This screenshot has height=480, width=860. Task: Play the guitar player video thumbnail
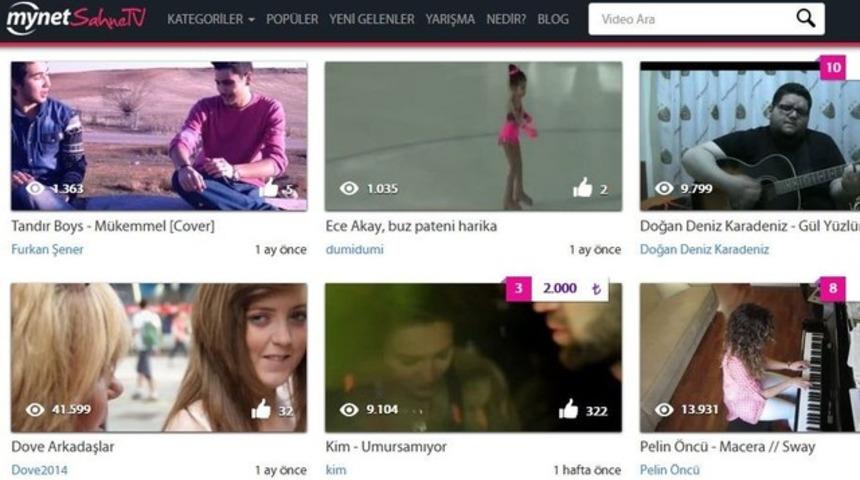pyautogui.click(x=750, y=136)
